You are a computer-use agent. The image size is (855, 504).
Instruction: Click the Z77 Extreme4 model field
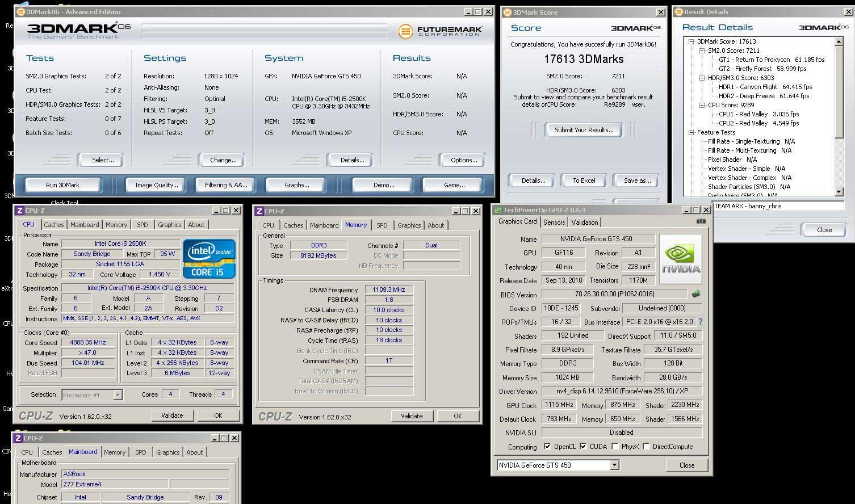tap(115, 485)
